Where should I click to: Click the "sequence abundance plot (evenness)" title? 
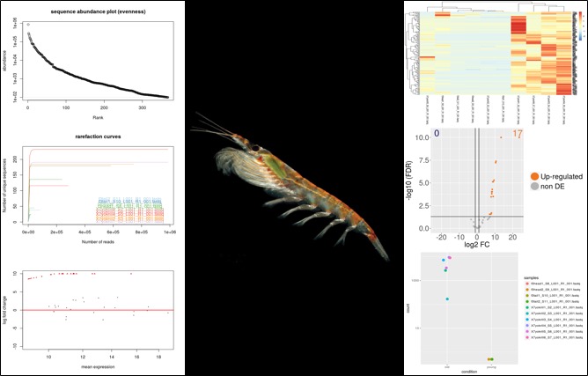point(99,11)
